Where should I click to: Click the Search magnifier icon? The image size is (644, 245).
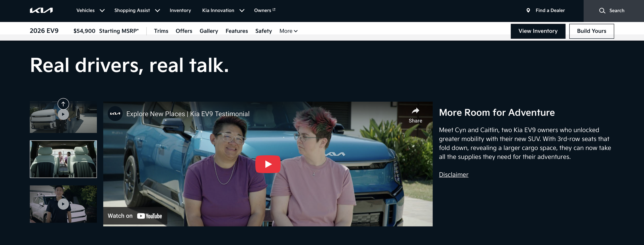tap(602, 11)
